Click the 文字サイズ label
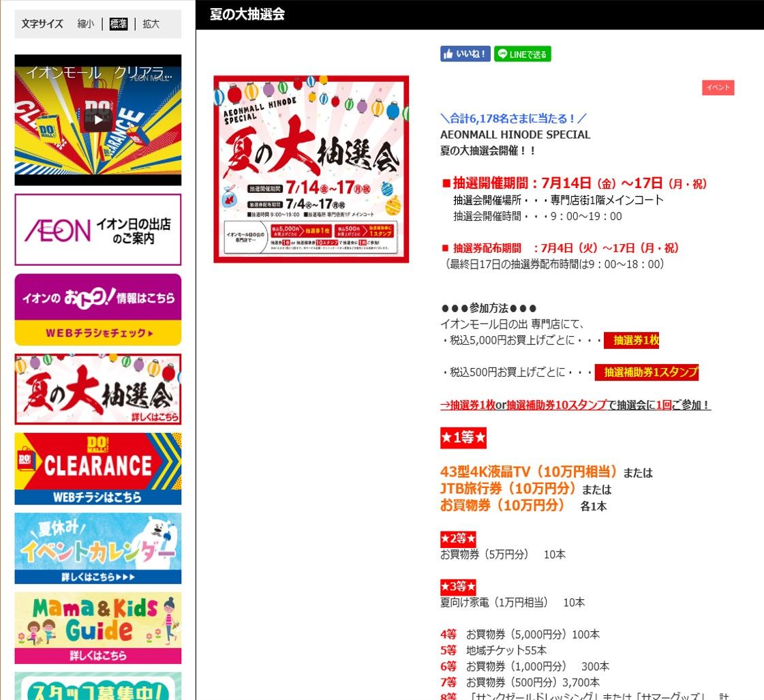Image resolution: width=764 pixels, height=700 pixels. (42, 24)
